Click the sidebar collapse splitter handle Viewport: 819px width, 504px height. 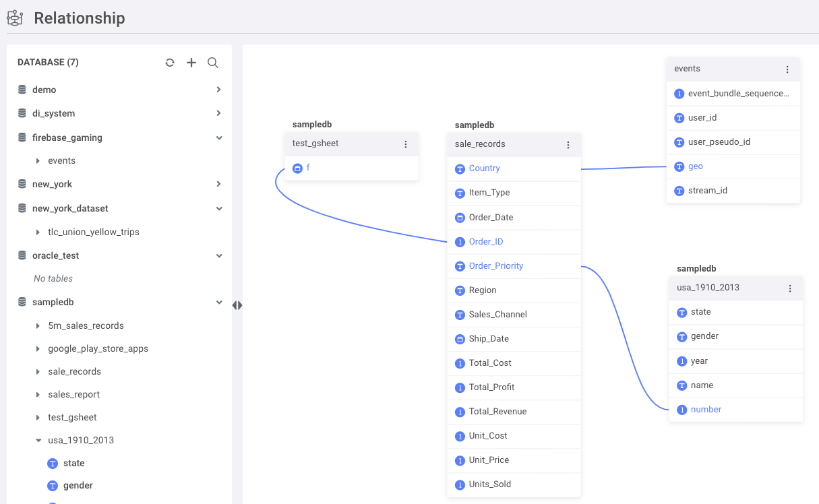pyautogui.click(x=237, y=305)
